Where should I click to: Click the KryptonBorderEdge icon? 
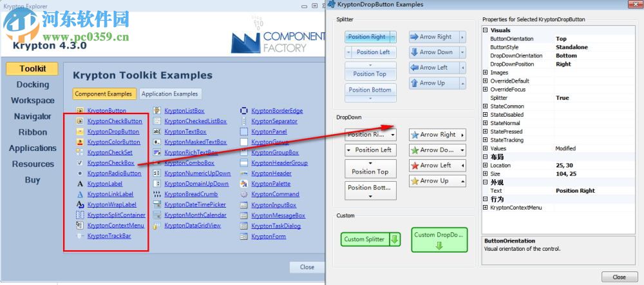[x=244, y=111]
